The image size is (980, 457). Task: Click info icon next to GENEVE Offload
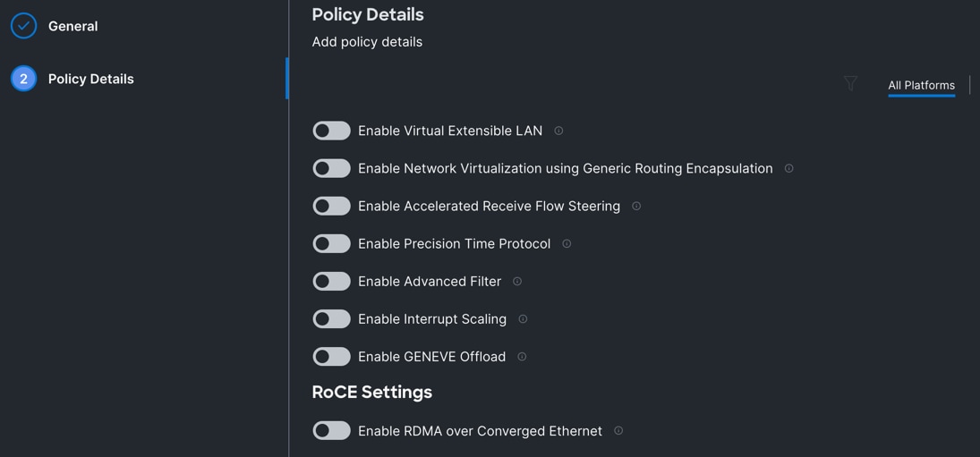point(522,356)
